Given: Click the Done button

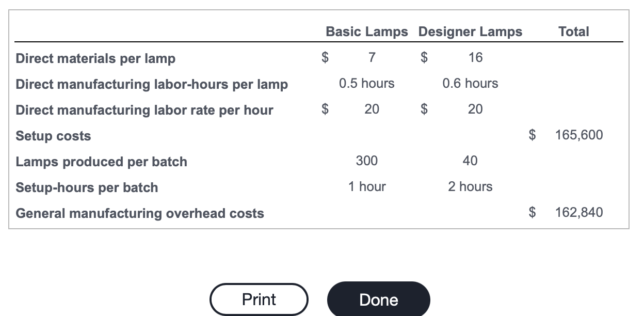Looking at the screenshot, I should click(x=378, y=299).
